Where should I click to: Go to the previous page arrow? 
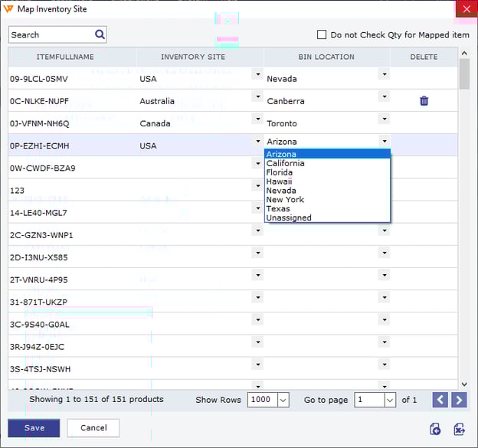(x=440, y=400)
